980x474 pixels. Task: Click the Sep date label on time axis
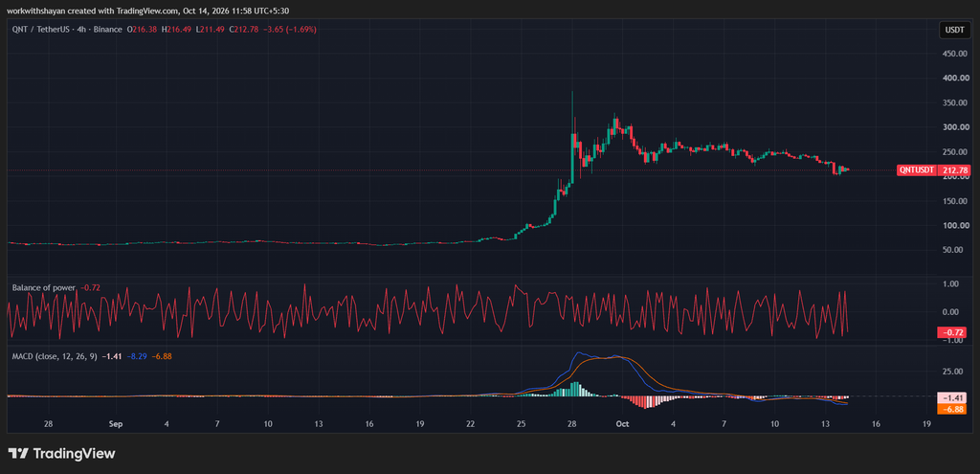coord(115,423)
